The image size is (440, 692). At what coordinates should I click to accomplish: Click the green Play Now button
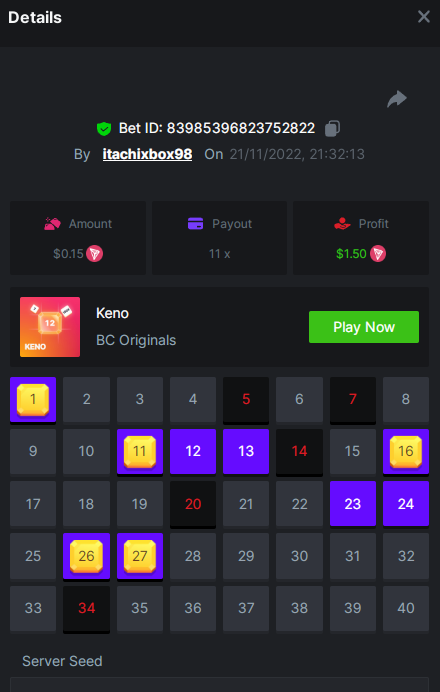(x=364, y=327)
